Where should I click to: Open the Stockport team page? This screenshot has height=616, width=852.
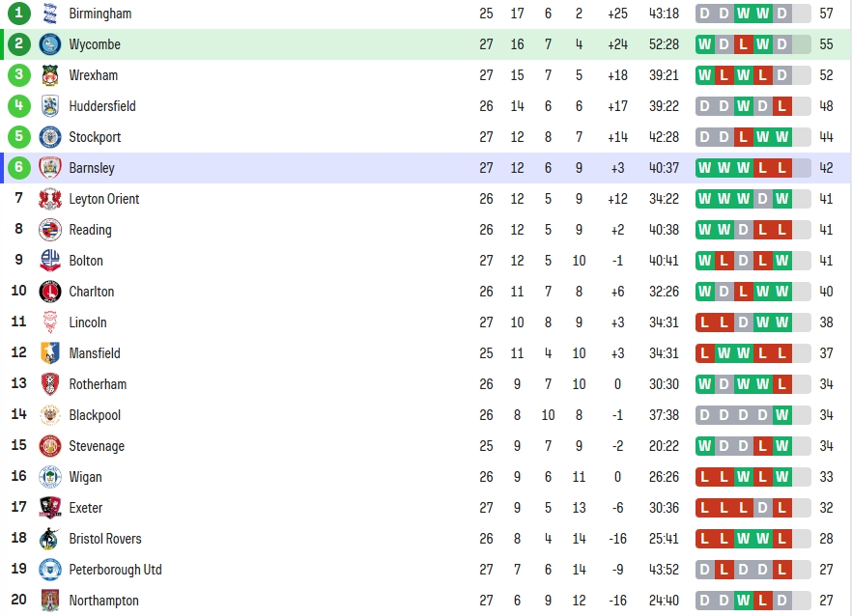95,137
